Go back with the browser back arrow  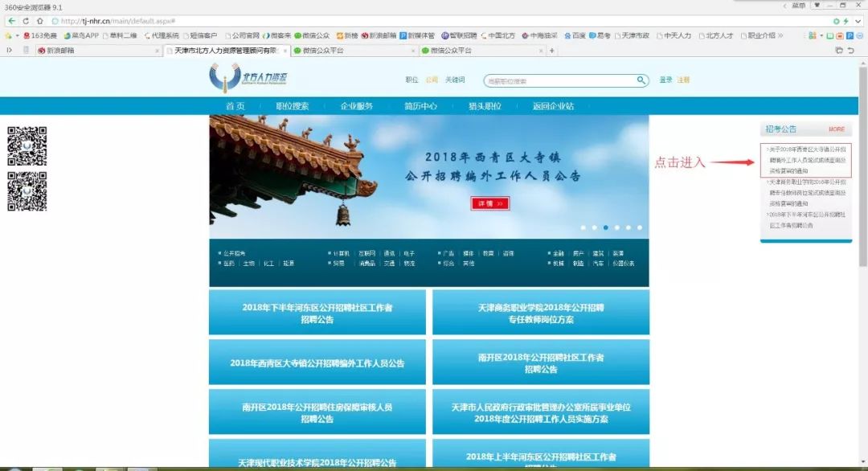click(11, 21)
